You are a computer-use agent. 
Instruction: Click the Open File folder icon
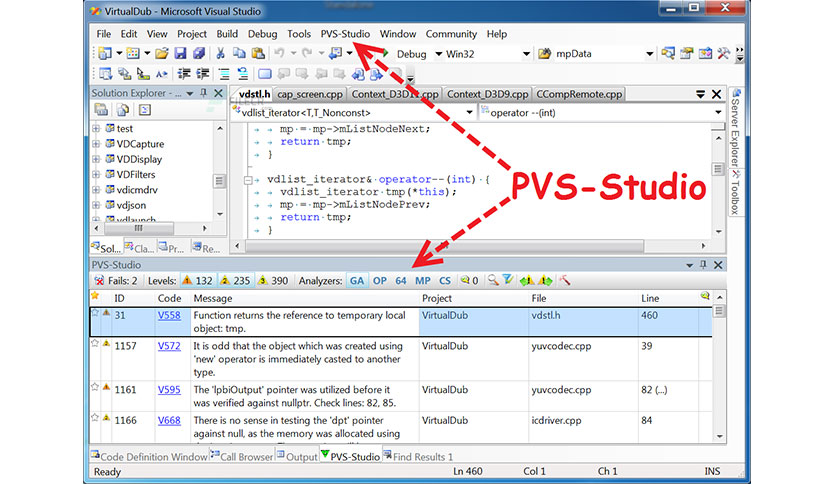tap(162, 53)
